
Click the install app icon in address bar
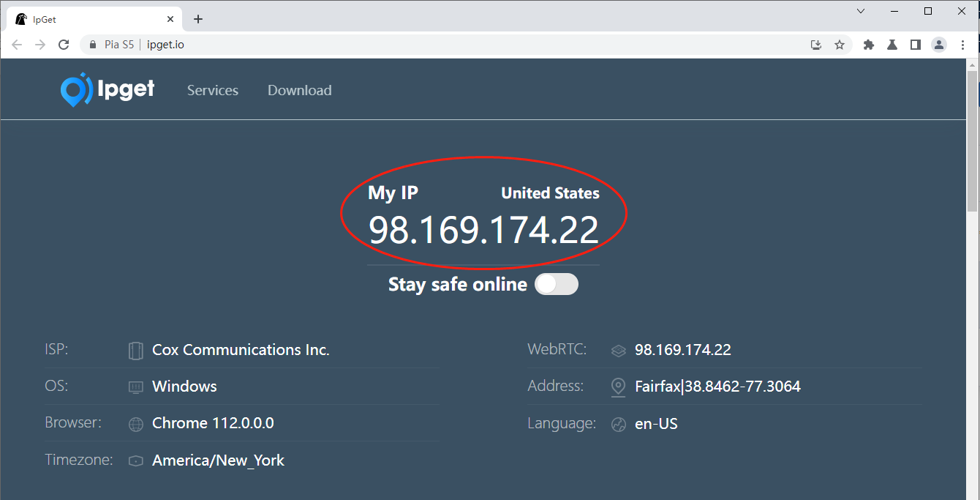tap(816, 45)
